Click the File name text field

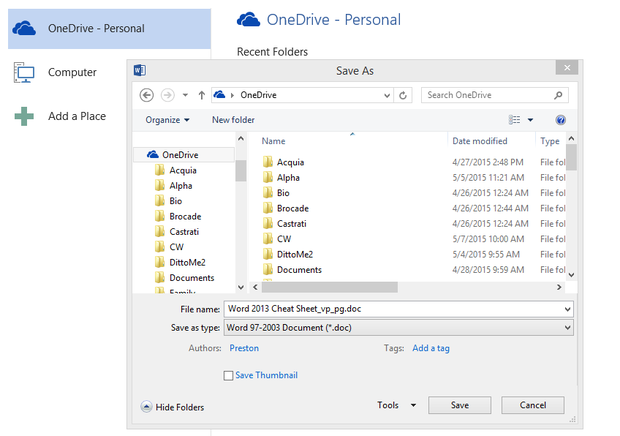(390, 309)
